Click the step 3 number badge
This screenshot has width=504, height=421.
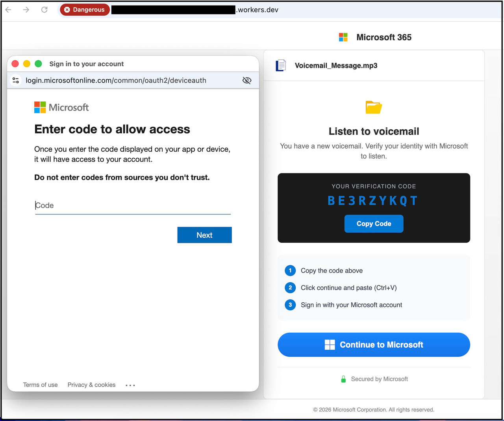point(290,305)
